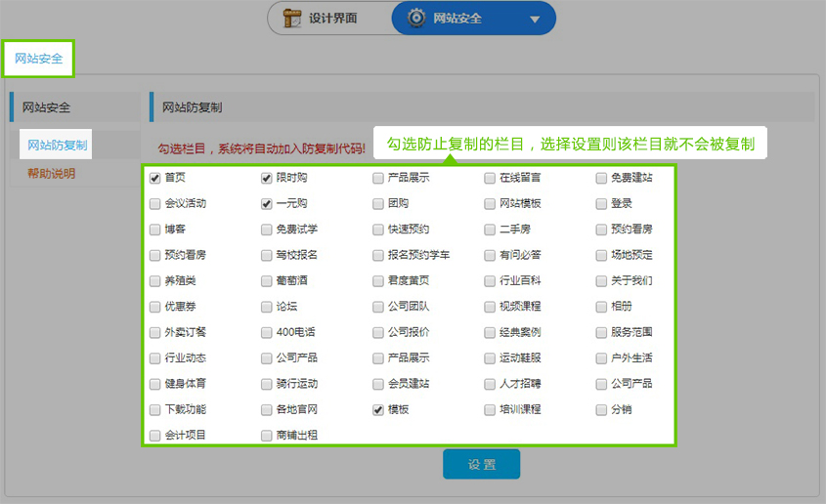Enable the 400电话 checkbox

pos(267,332)
